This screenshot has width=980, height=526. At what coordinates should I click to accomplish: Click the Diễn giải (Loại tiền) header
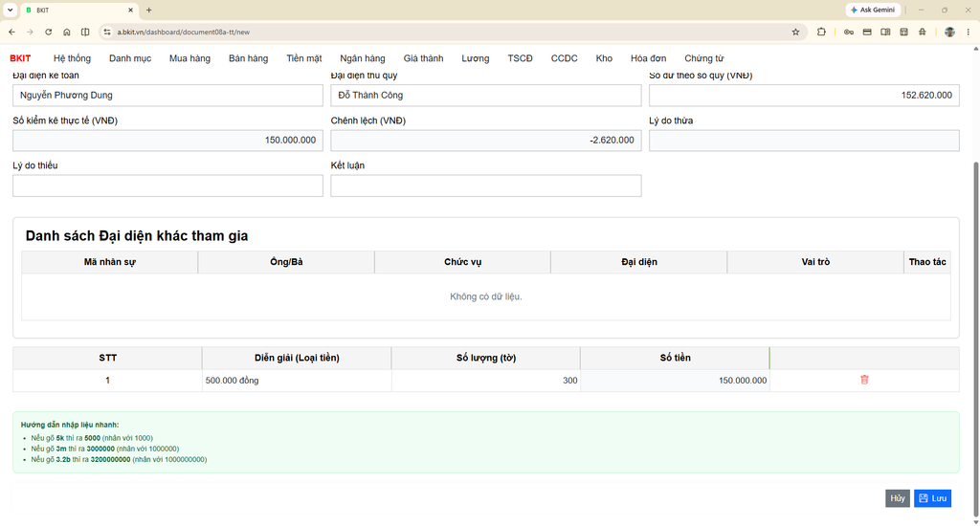click(297, 358)
